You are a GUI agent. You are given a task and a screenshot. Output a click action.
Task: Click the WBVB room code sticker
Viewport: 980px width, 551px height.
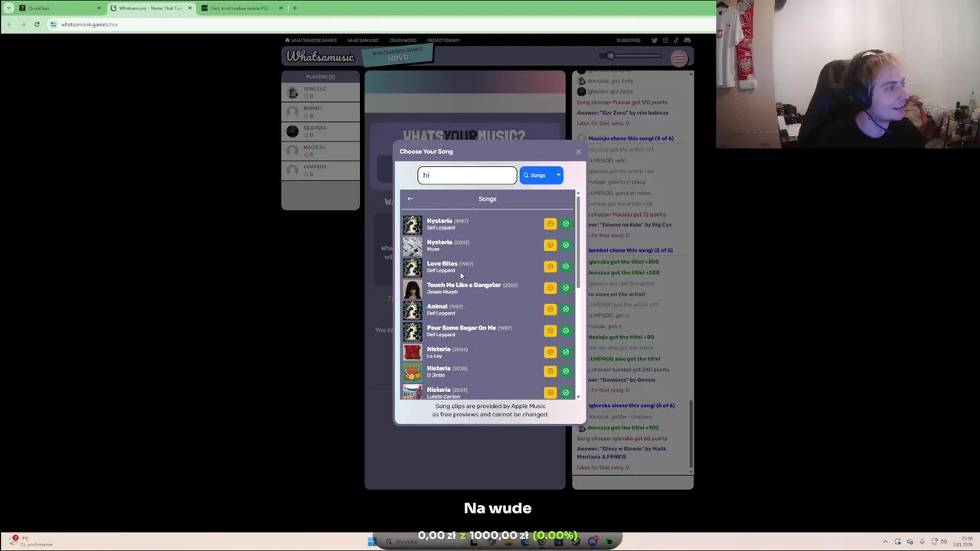[x=397, y=54]
